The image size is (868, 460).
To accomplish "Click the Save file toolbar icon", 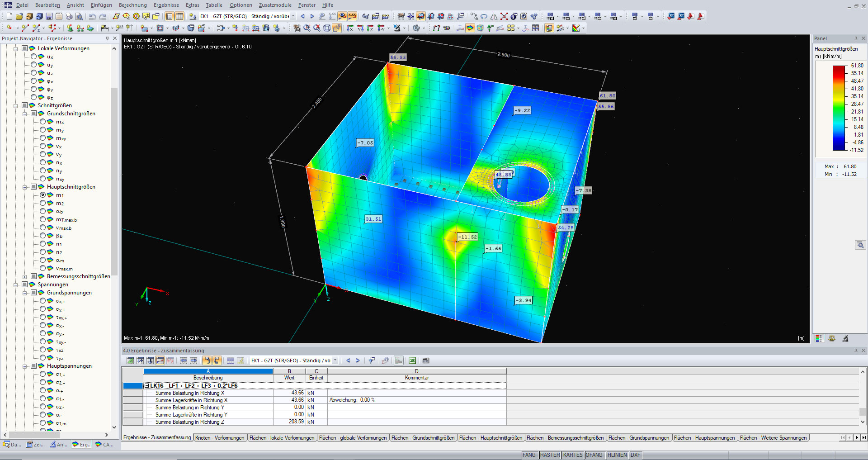I will pos(49,16).
